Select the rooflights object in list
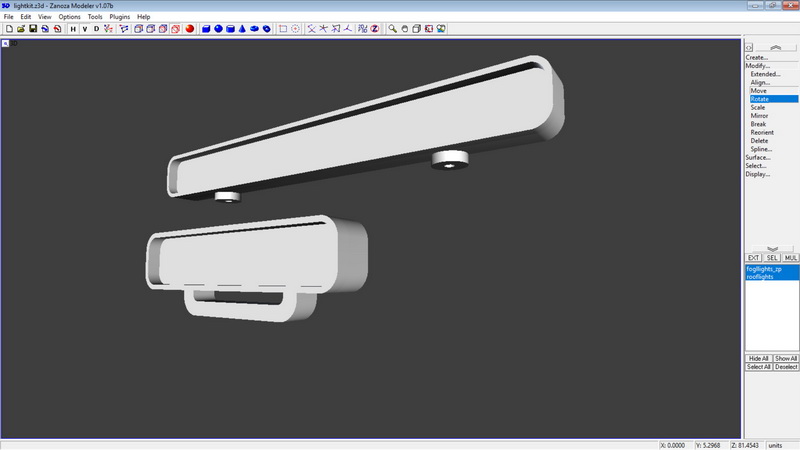Image resolution: width=800 pixels, height=450 pixels. 761,277
